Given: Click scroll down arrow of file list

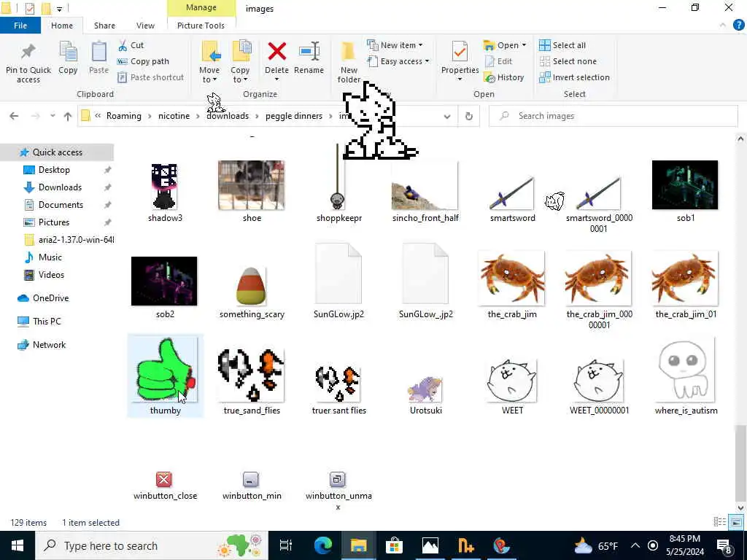Looking at the screenshot, I should coord(740,508).
